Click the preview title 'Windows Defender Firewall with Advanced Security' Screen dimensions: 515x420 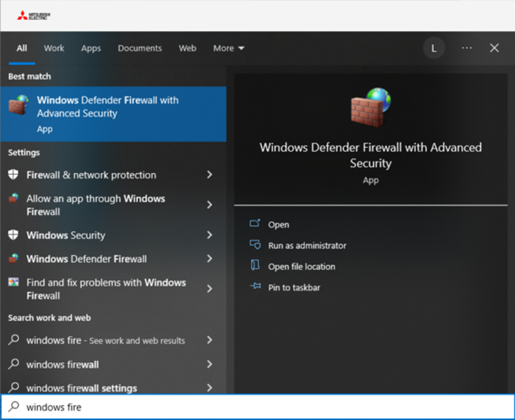(x=371, y=155)
